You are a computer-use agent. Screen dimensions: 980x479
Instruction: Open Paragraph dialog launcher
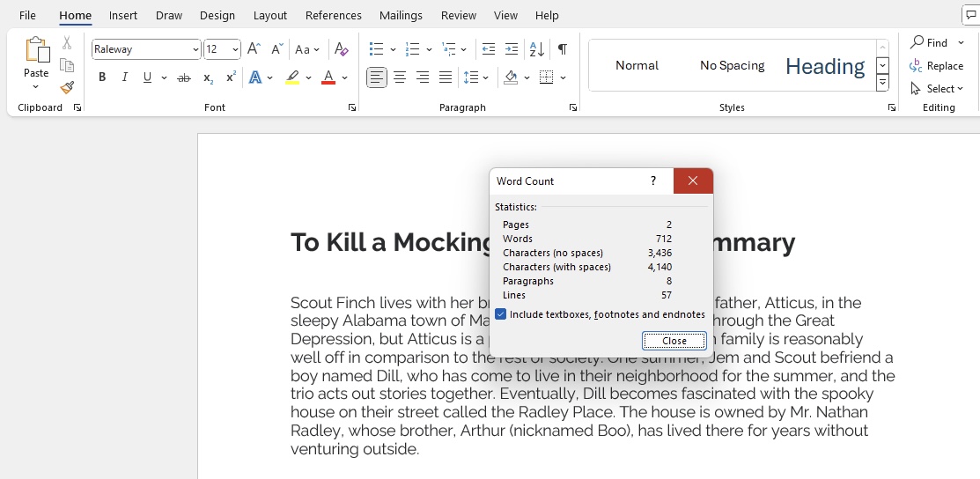click(573, 107)
